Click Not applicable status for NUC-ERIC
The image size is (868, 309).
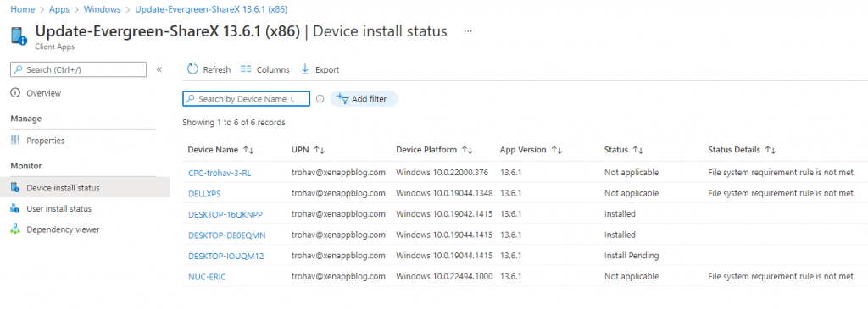[632, 277]
